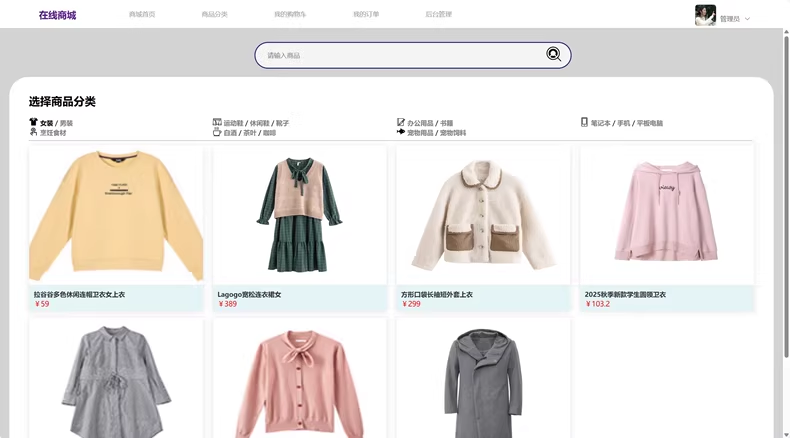Open the cream fleece jacket image
This screenshot has height=438, width=790.
pyautogui.click(x=483, y=215)
